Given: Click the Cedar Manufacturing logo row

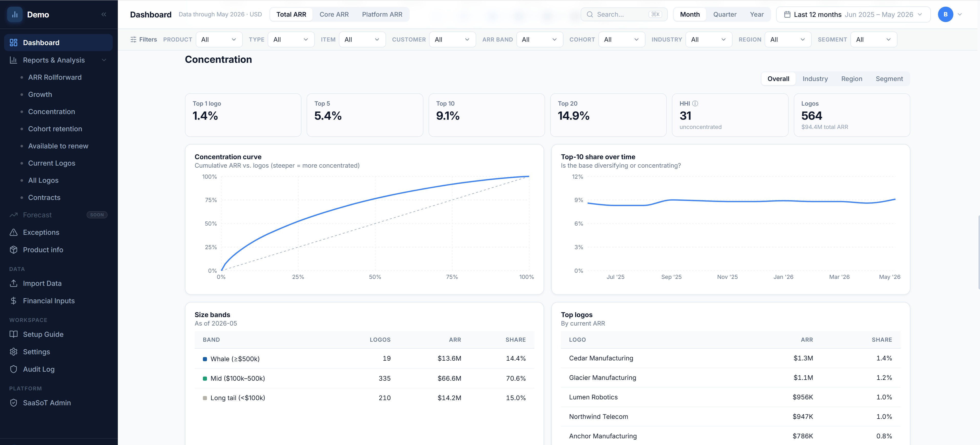Looking at the screenshot, I should [731, 358].
